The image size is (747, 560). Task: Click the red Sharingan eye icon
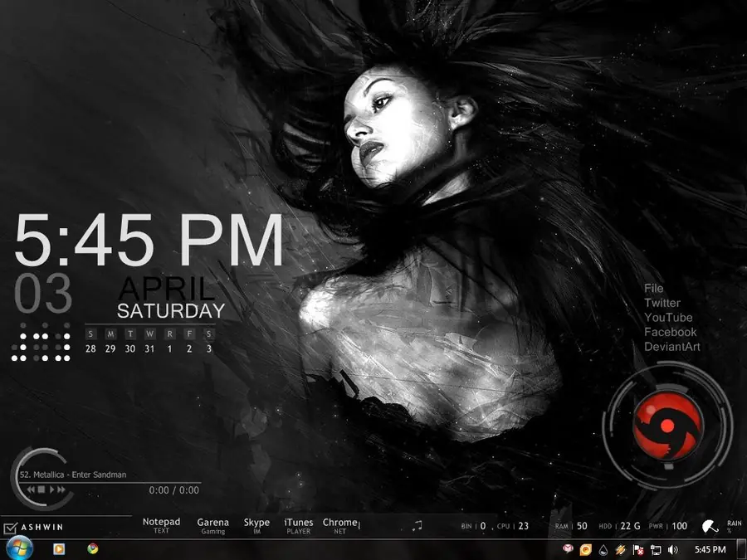pyautogui.click(x=667, y=426)
